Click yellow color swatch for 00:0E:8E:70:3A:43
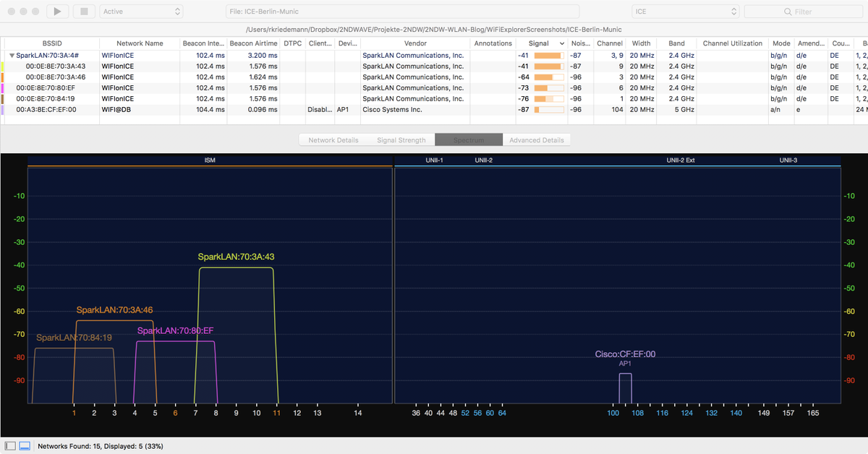This screenshot has width=868, height=454. pos(3,66)
